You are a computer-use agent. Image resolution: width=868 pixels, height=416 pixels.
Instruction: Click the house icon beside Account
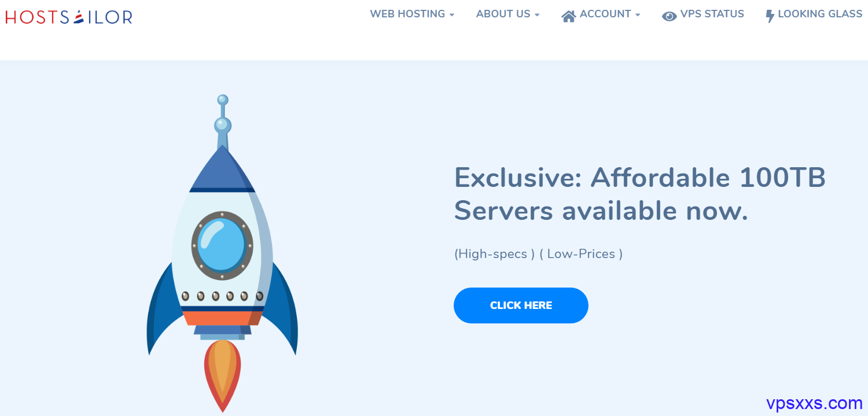569,17
